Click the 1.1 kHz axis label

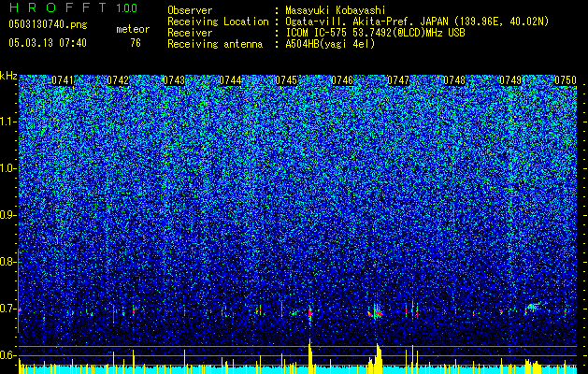(7, 122)
